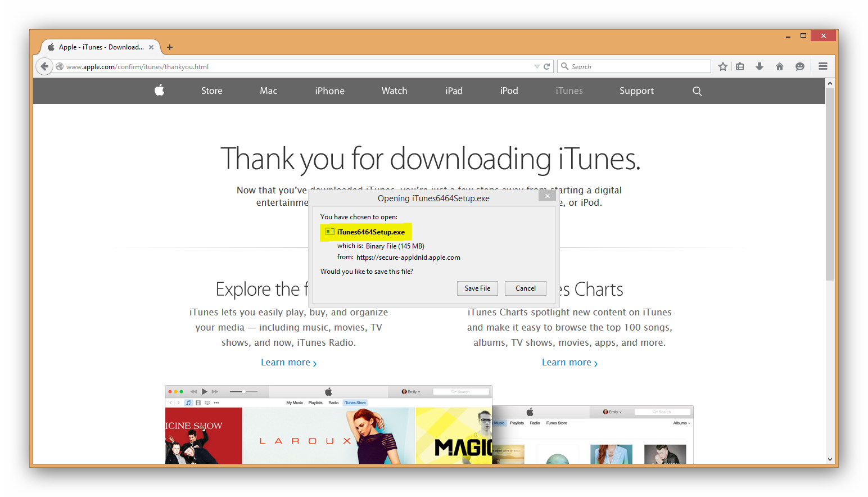Reload the page with the refresh icon
Image resolution: width=868 pixels, height=497 pixels.
pyautogui.click(x=546, y=66)
